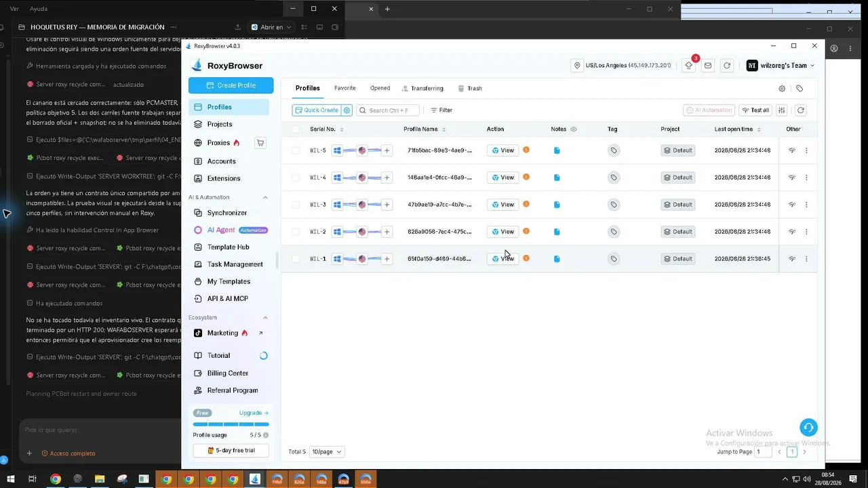Click View for profile WIL-5
Screen dimensions: 868x488
coord(502,150)
